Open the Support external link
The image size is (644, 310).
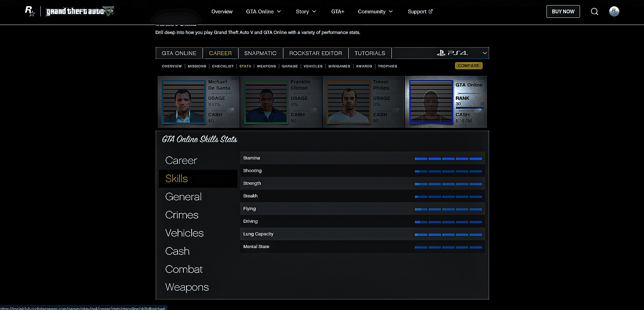coord(420,12)
